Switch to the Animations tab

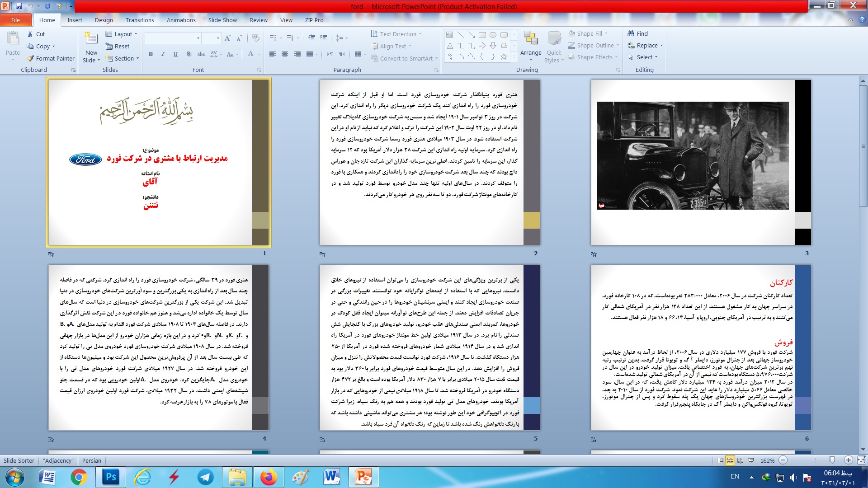[181, 20]
